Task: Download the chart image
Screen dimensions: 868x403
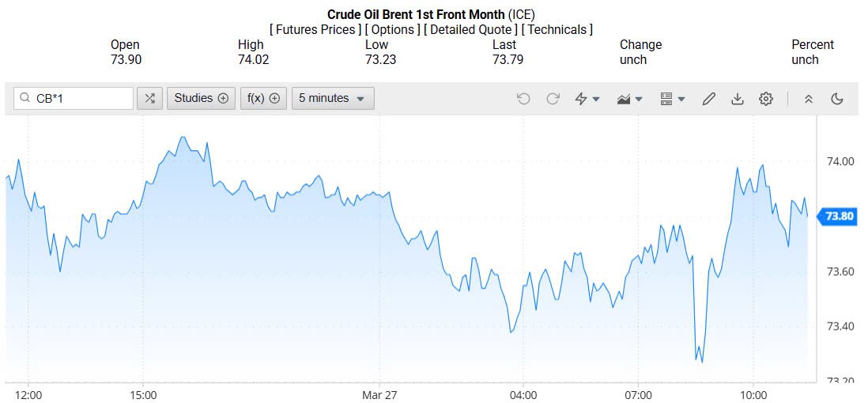Action: tap(737, 99)
